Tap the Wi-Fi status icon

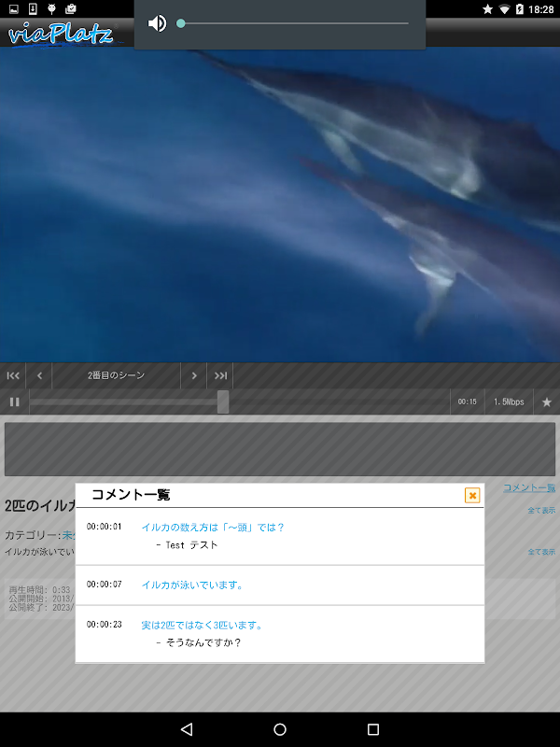[x=504, y=9]
